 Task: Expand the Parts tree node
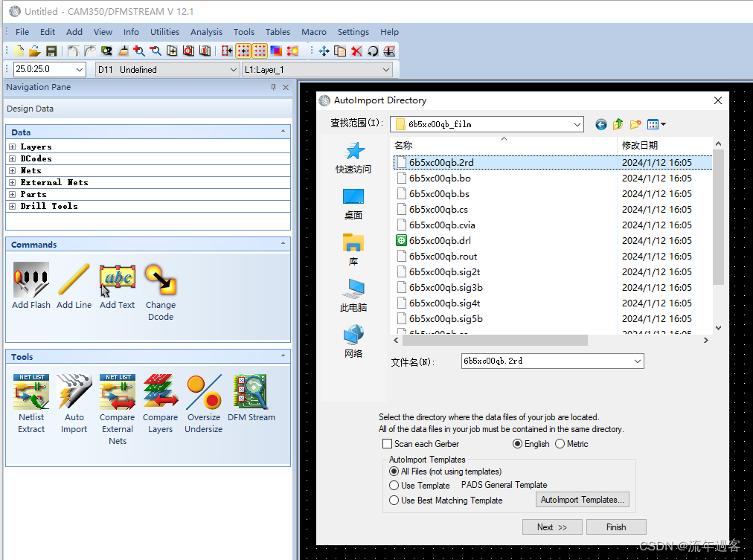(13, 194)
